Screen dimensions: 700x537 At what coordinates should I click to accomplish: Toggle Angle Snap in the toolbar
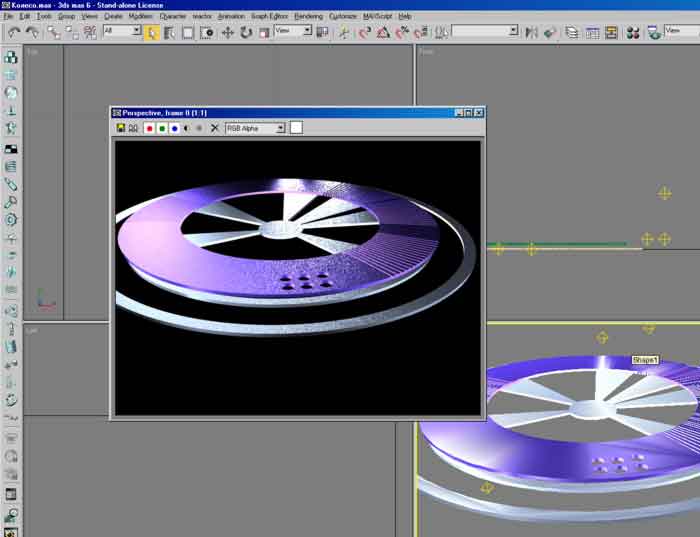coord(383,33)
